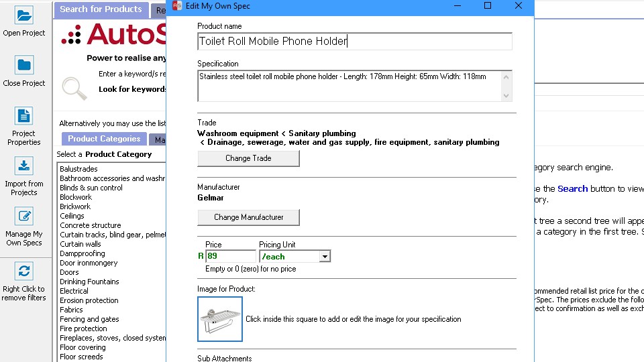Click the Edit My Own Spec app icon
The image size is (644, 362).
[x=177, y=6]
